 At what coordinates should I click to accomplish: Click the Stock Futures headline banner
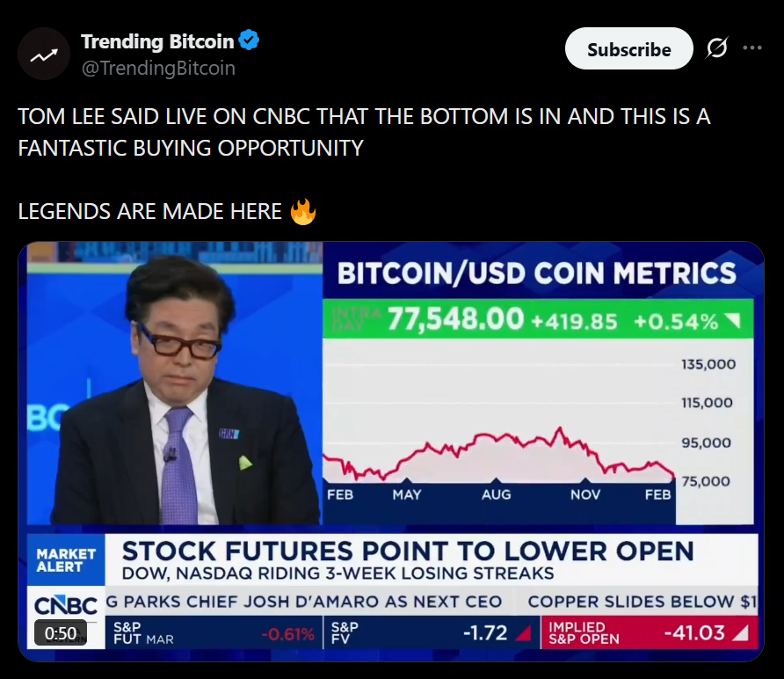point(408,552)
